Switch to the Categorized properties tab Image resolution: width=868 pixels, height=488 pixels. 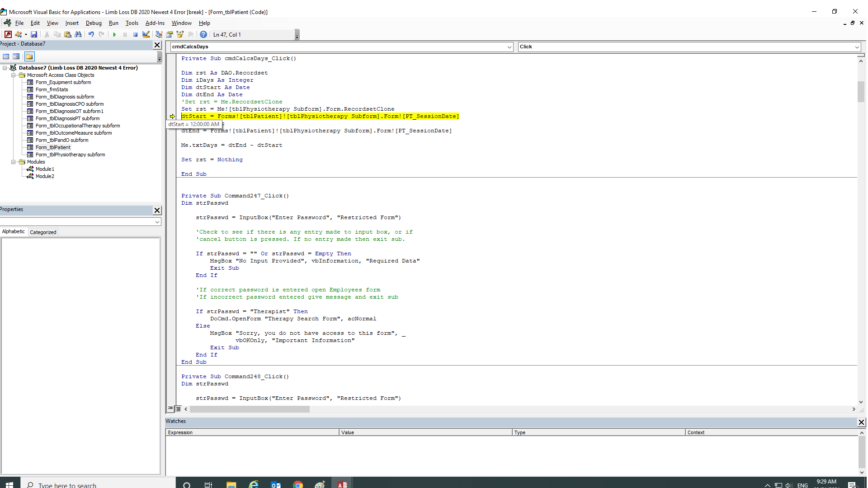[x=43, y=232]
